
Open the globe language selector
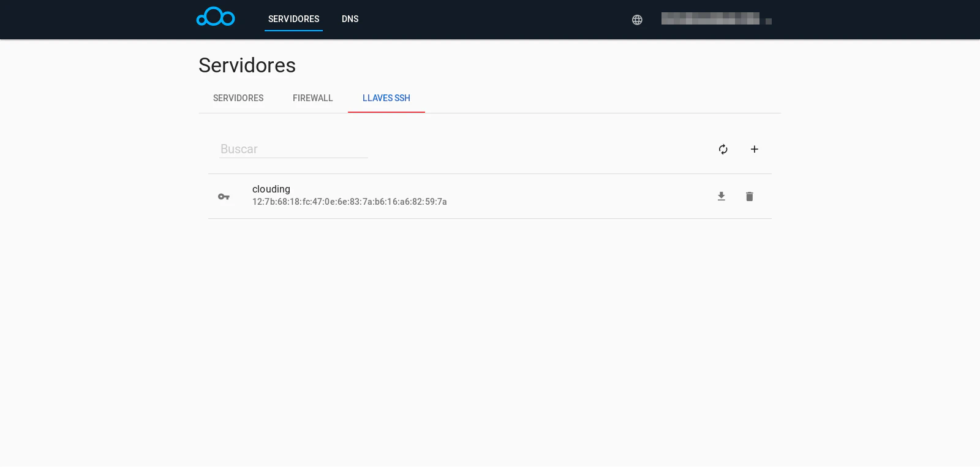(x=637, y=20)
